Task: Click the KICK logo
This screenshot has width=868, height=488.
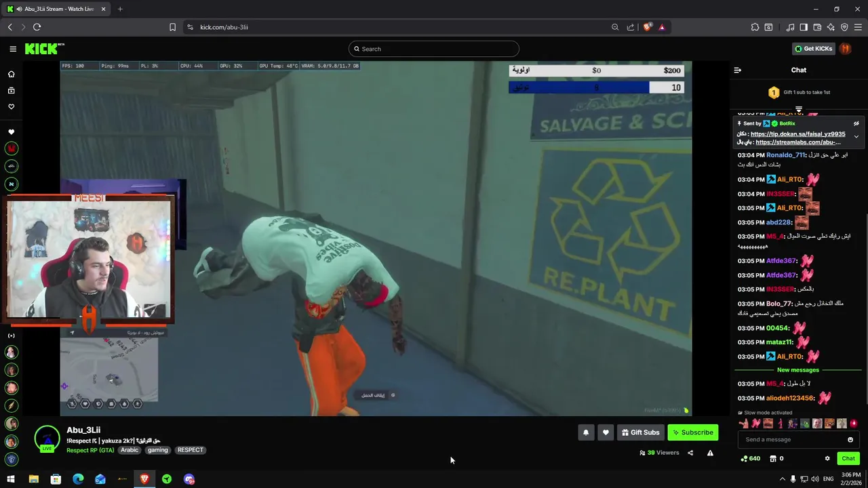Action: (x=44, y=49)
